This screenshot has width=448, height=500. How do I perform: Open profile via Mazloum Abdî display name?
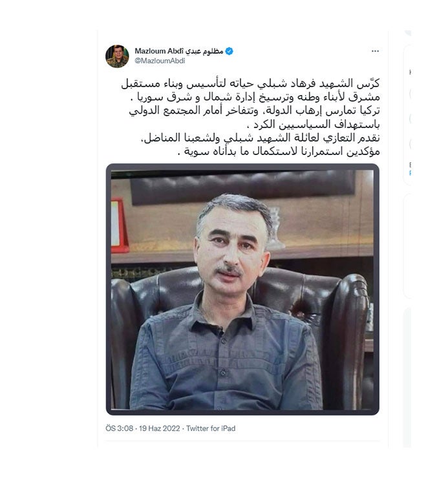coord(155,51)
